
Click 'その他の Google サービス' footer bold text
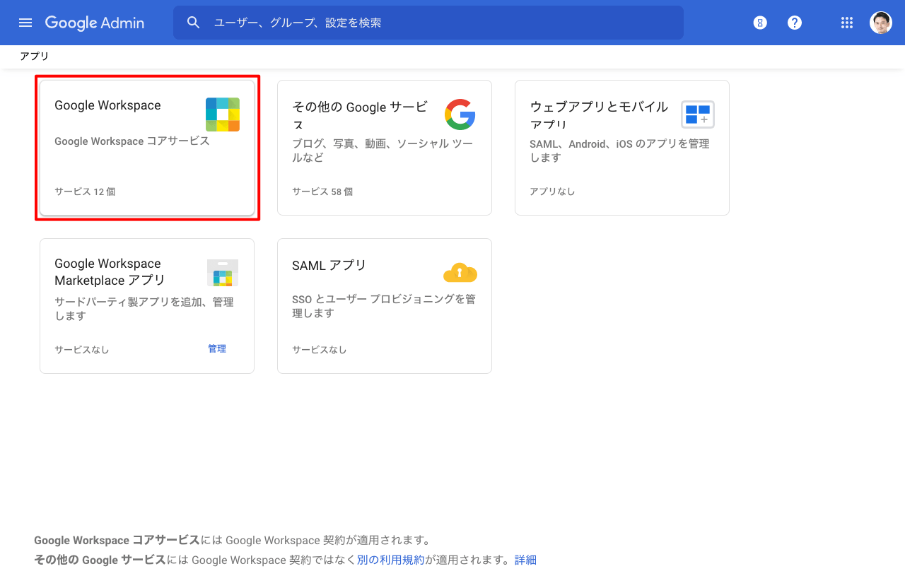click(x=100, y=560)
